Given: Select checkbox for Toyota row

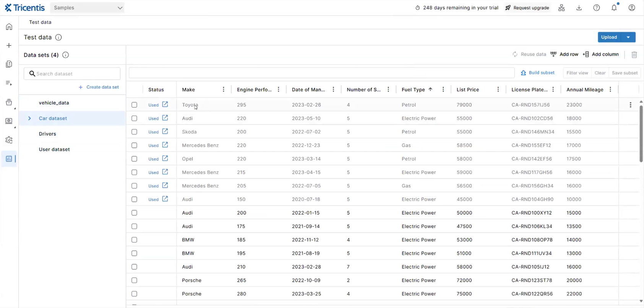Looking at the screenshot, I should click(x=134, y=105).
